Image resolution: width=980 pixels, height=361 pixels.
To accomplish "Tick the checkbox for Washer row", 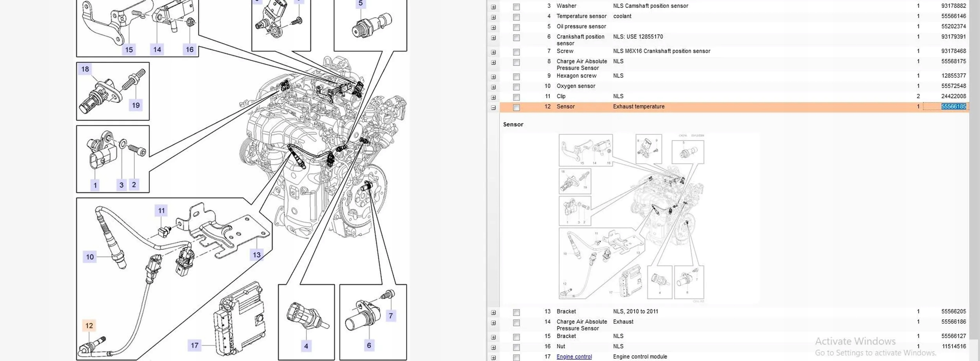I will (x=516, y=7).
